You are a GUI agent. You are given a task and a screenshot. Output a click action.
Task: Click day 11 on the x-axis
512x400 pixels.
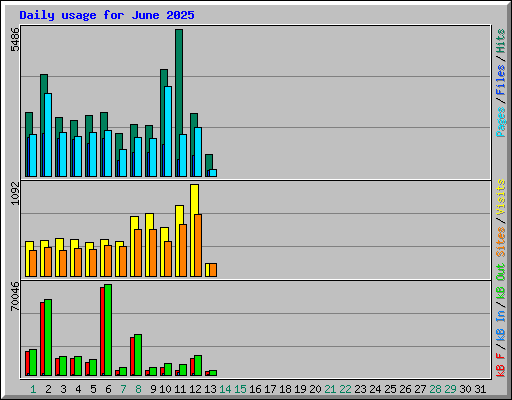click(180, 389)
